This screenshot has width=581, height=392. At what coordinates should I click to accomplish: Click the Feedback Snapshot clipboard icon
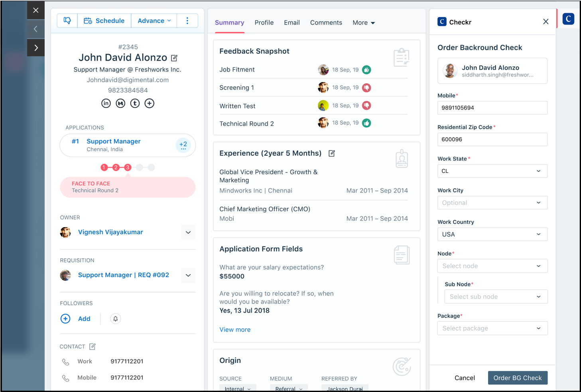(402, 57)
